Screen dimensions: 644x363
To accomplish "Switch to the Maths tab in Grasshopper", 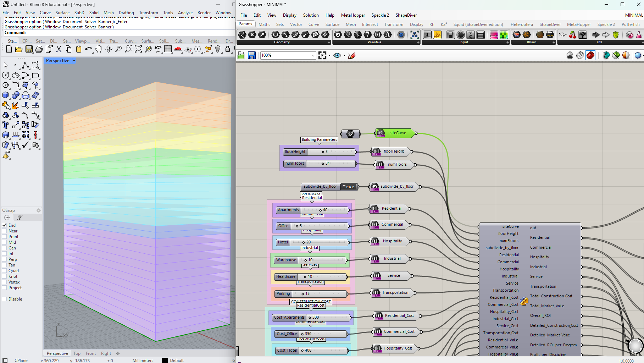I will click(264, 24).
